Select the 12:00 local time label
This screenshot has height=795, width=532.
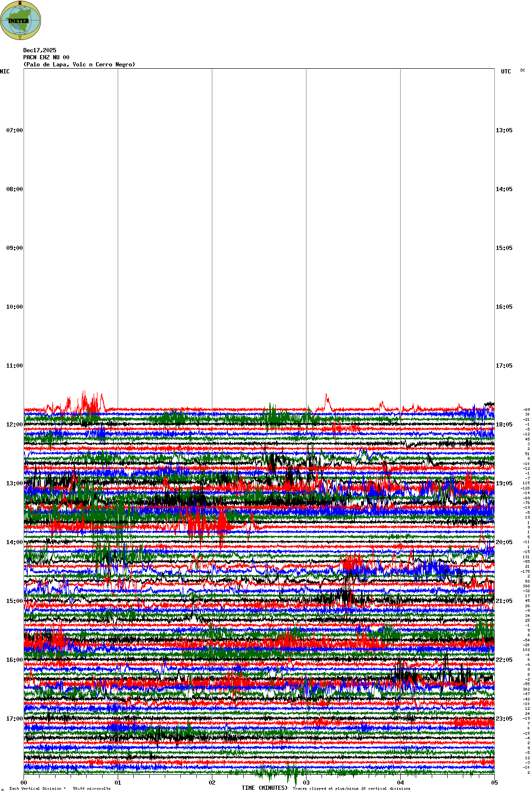[14, 425]
